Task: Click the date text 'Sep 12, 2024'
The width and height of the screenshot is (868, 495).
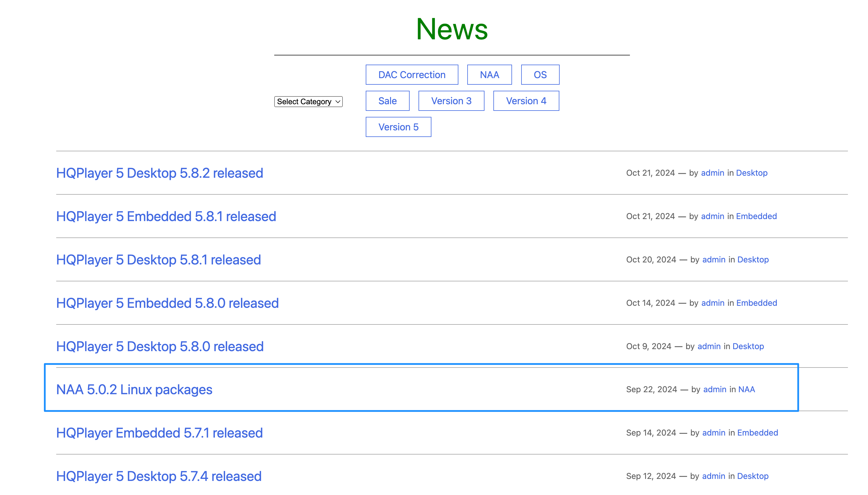Action: (651, 476)
